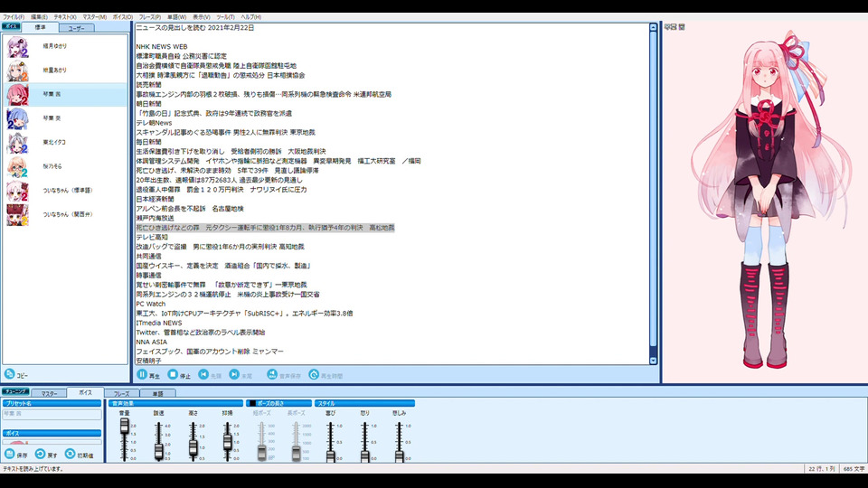868x488 pixels.
Task: Select the 東北イタコ voice avatar
Action: point(18,143)
